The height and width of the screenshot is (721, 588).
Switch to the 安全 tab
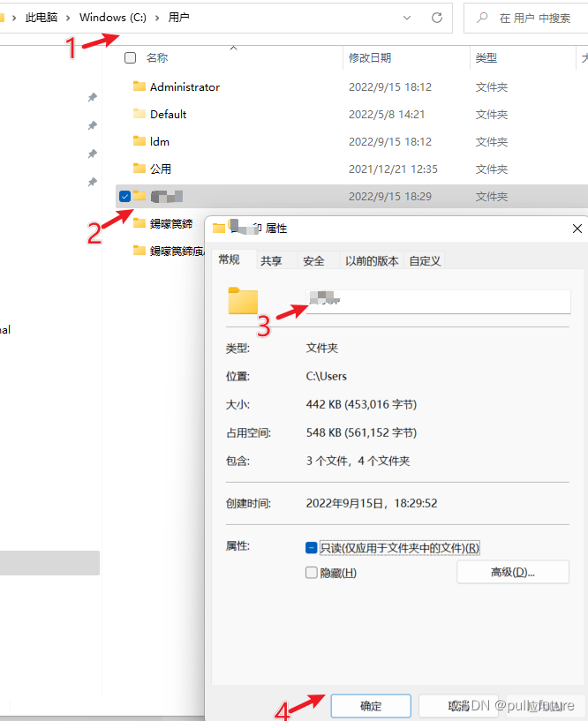[x=313, y=261]
